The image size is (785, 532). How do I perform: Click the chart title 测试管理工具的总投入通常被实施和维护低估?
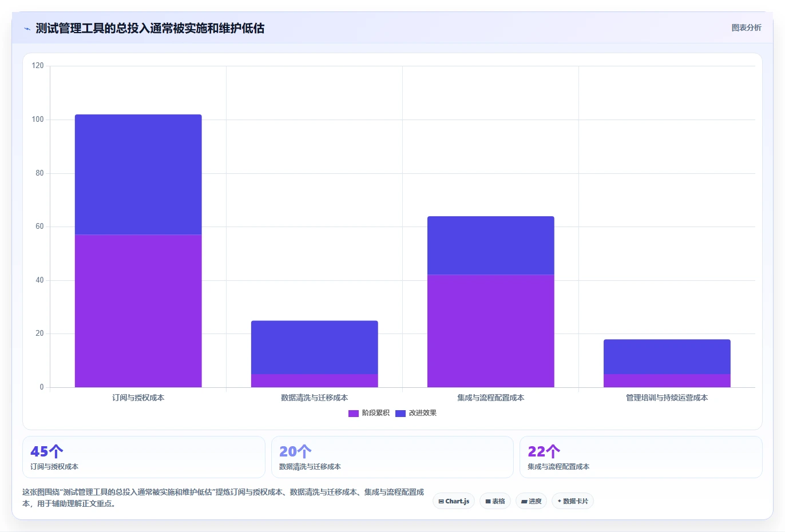(x=150, y=28)
